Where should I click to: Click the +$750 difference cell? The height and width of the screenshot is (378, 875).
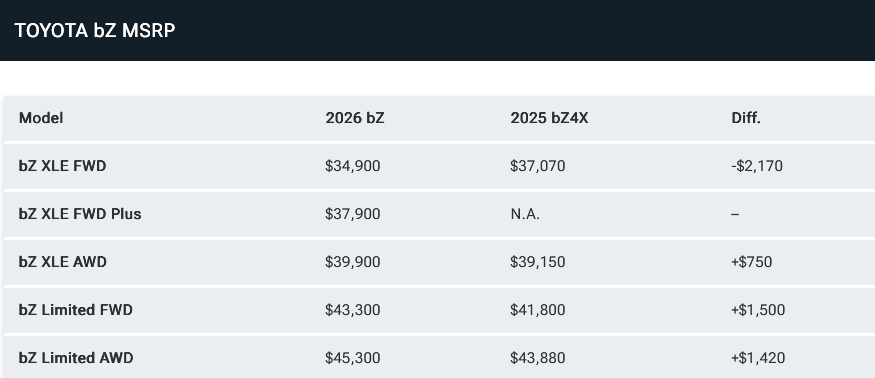click(752, 262)
